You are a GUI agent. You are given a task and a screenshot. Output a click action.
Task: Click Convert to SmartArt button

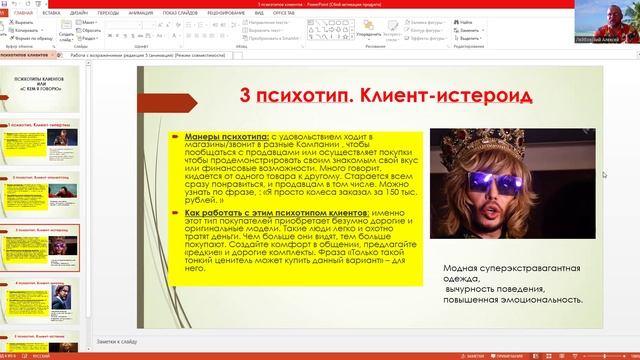(x=271, y=38)
